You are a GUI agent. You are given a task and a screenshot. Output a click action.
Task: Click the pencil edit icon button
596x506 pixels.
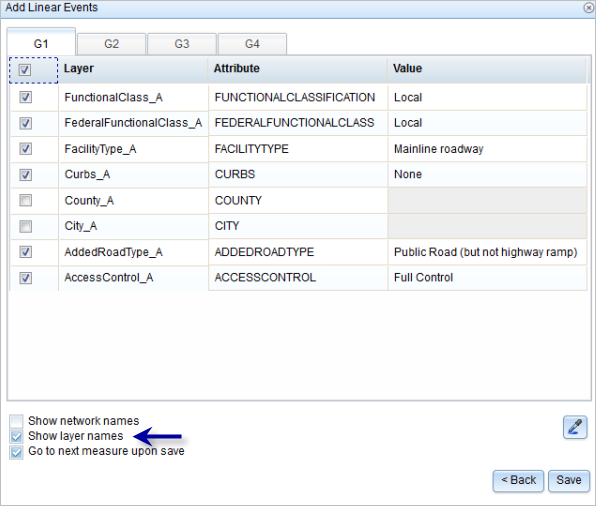tap(575, 427)
